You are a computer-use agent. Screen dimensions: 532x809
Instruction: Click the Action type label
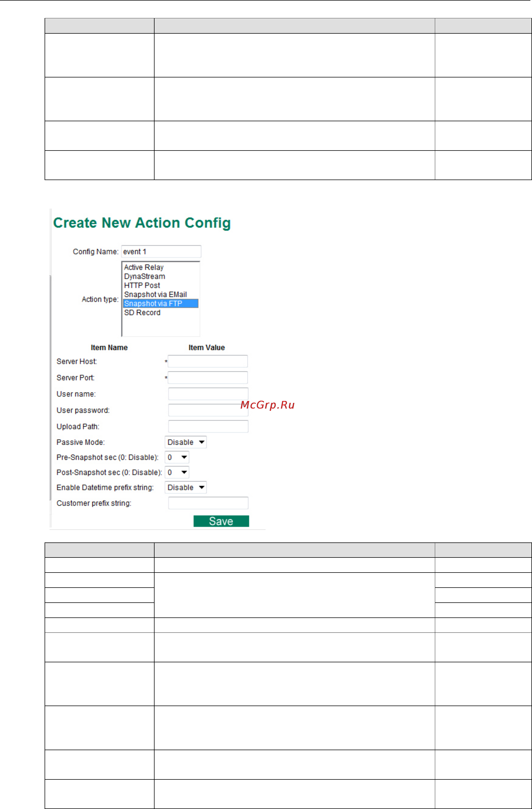coord(100,299)
